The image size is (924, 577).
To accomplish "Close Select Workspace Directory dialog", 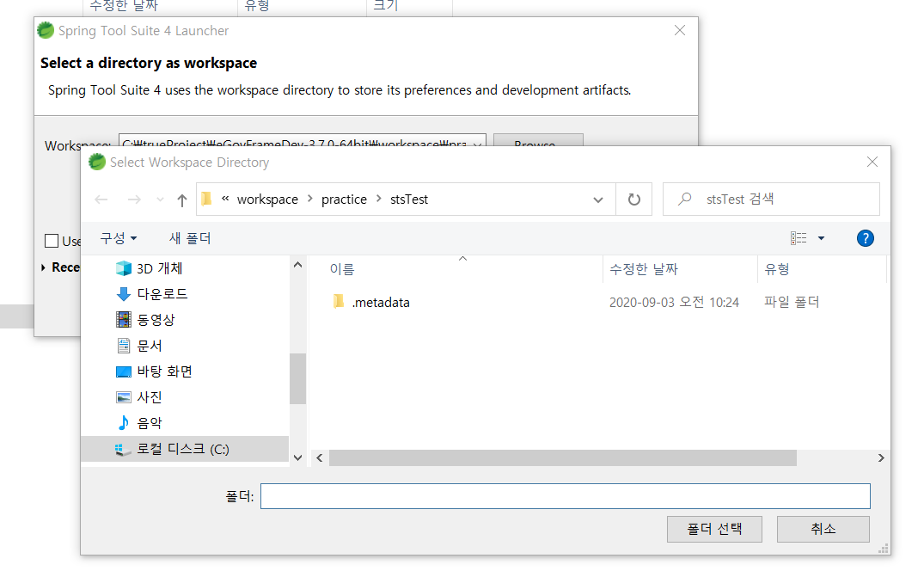I will [872, 162].
